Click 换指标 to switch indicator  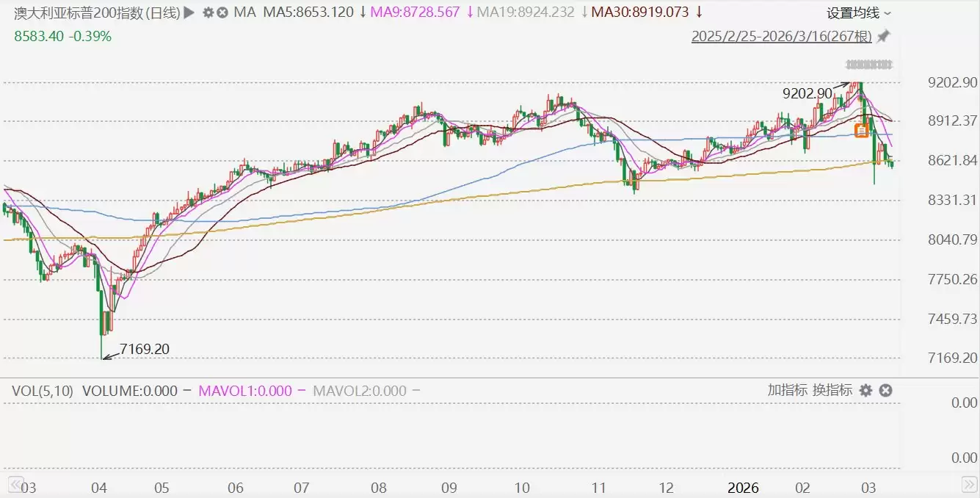tap(832, 391)
